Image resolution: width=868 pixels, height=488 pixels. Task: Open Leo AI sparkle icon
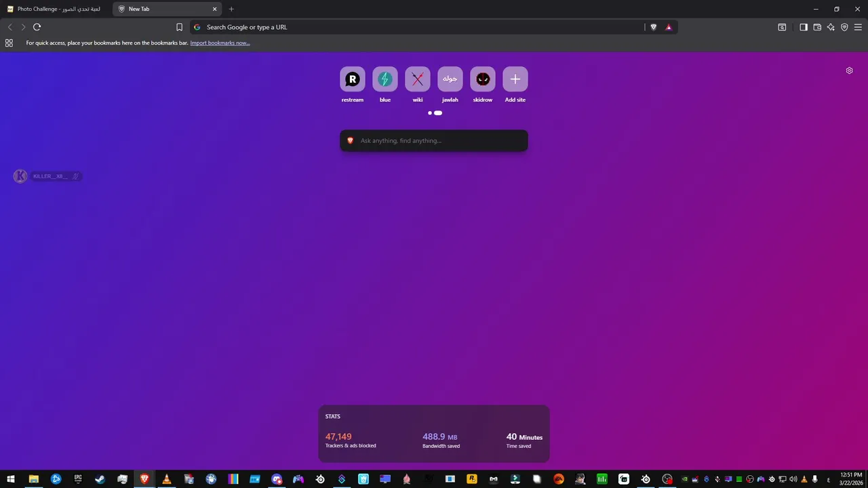coord(831,27)
